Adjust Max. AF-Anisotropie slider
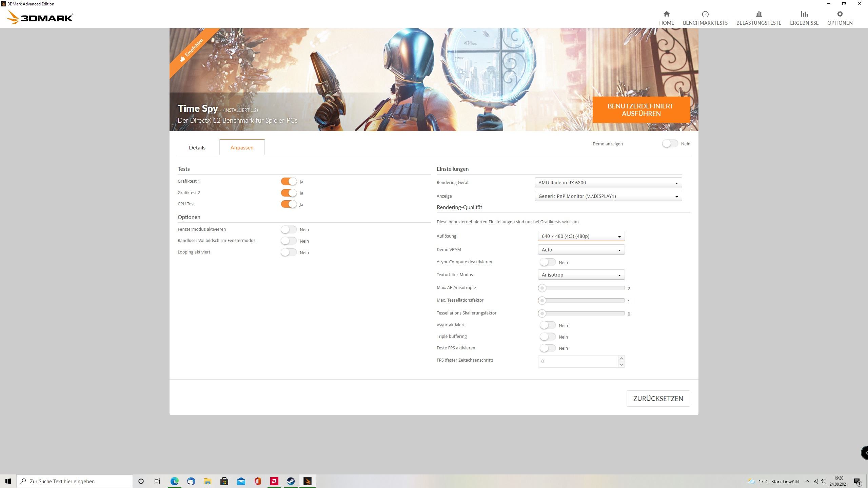The image size is (868, 488). coord(581,288)
